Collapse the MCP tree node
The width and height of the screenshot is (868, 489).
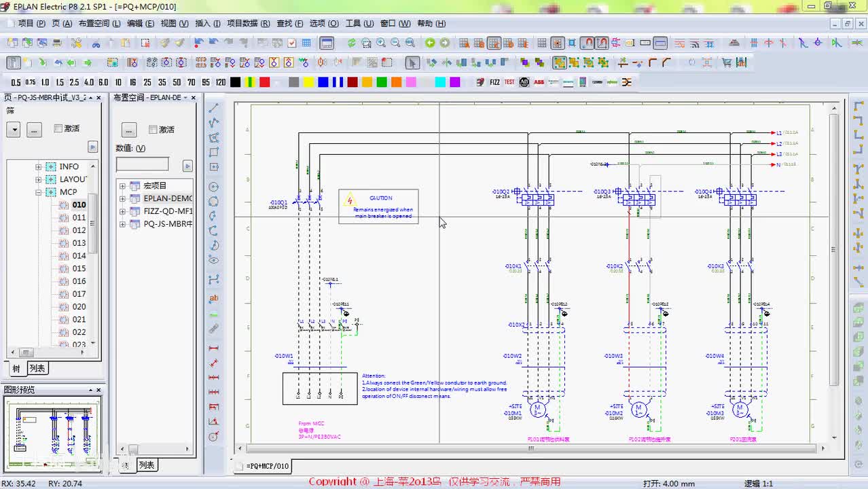(x=39, y=192)
